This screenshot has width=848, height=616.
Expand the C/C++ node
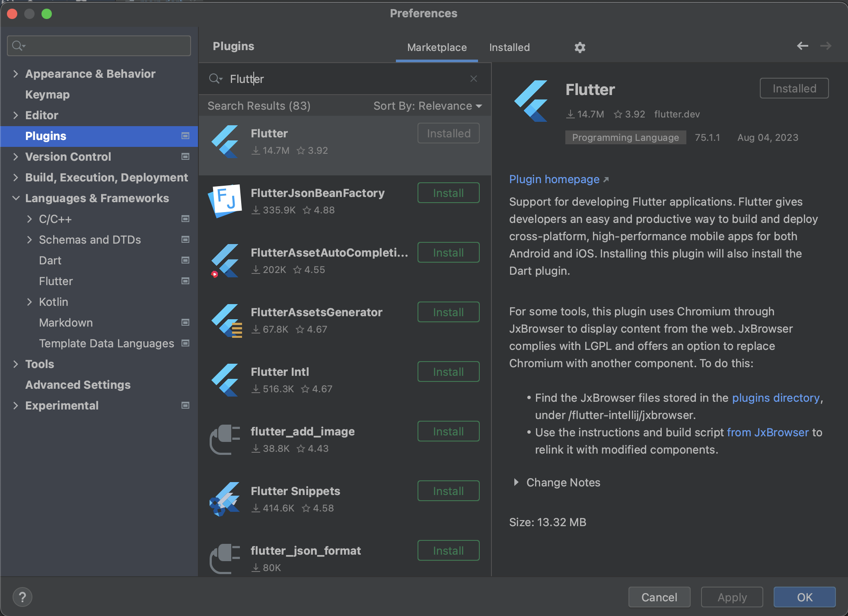coord(29,219)
